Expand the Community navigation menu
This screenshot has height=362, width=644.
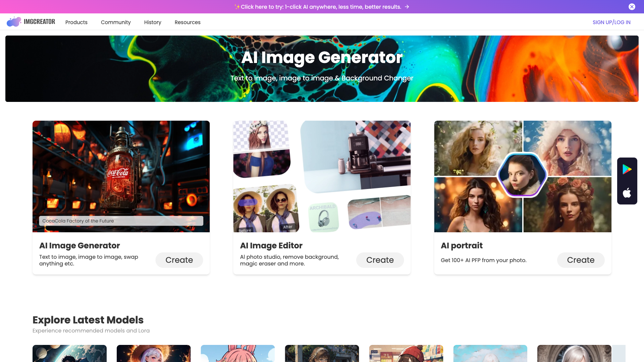[x=115, y=22]
